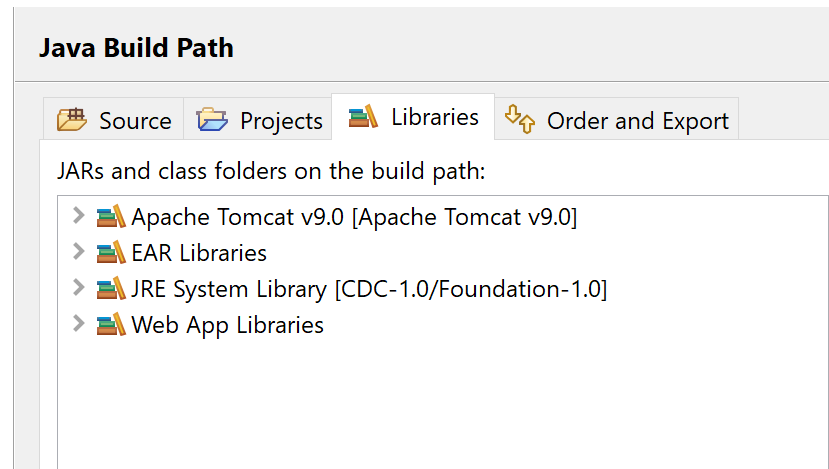Select Apache Tomcat v9.0 library entry
This screenshot has height=469, width=829.
click(x=354, y=217)
